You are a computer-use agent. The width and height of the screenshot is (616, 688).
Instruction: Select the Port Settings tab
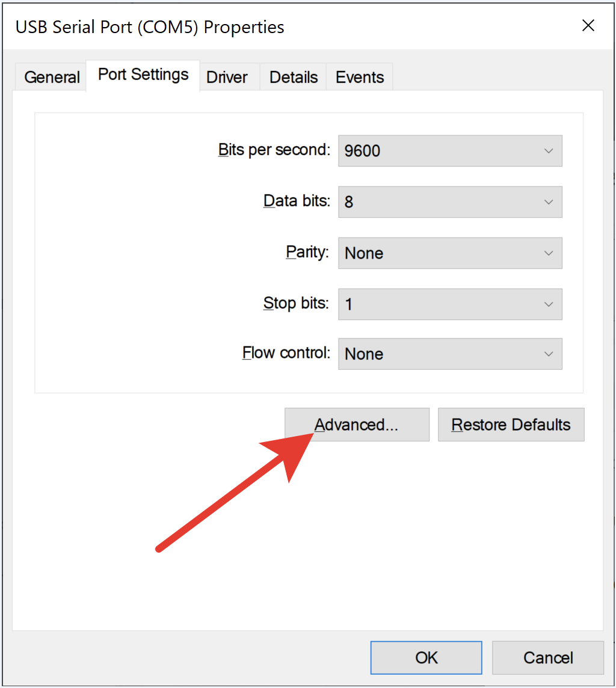pos(143,75)
